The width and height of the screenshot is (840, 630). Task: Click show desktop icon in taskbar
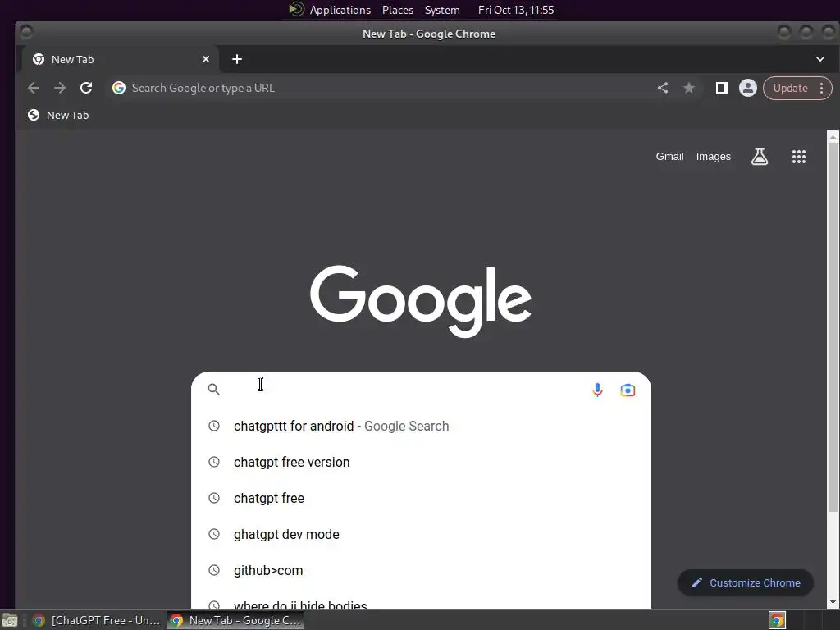click(x=10, y=620)
